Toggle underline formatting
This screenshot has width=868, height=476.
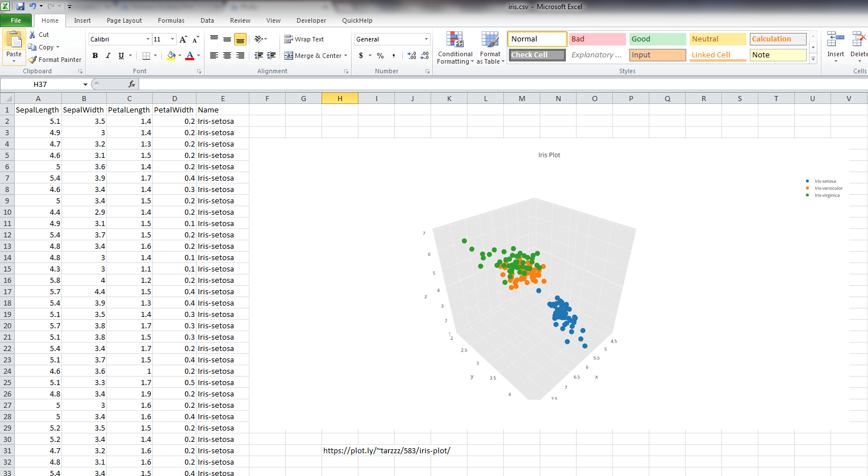pyautogui.click(x=121, y=56)
